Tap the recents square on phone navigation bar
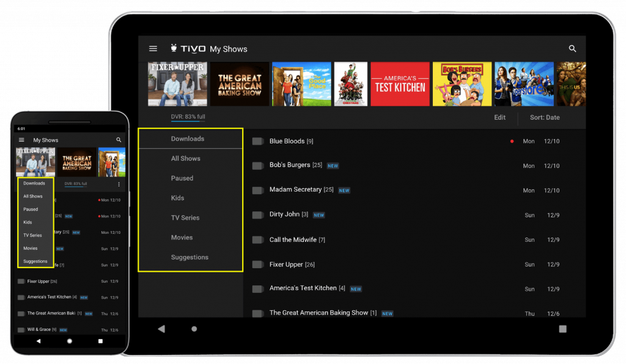Viewport: 626px width, 364px height. pyautogui.click(x=100, y=341)
